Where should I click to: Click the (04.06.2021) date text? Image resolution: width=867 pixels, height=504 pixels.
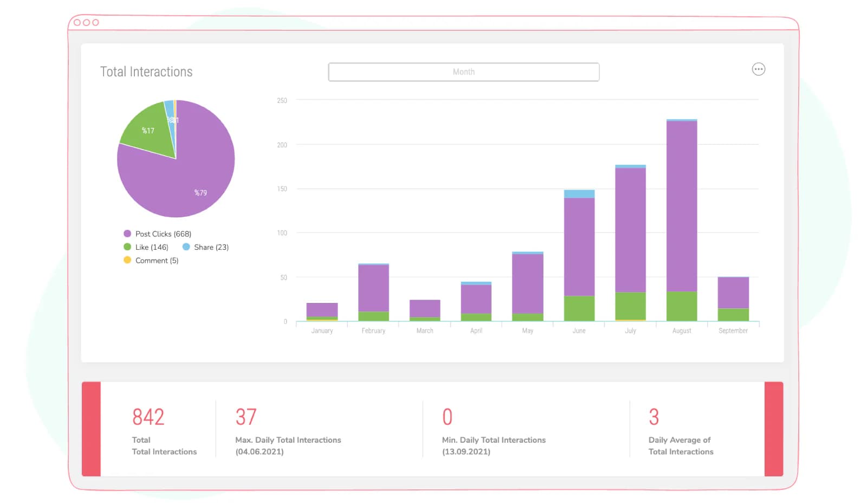260,451
